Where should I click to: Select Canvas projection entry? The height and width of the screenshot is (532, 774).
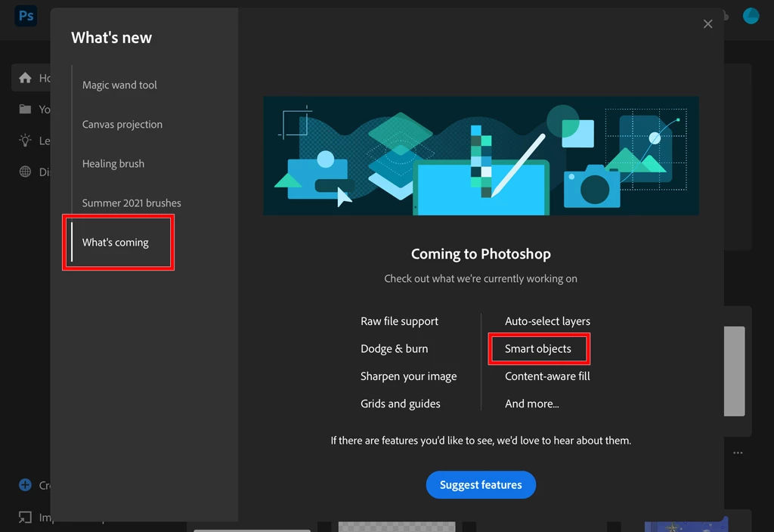click(x=122, y=125)
